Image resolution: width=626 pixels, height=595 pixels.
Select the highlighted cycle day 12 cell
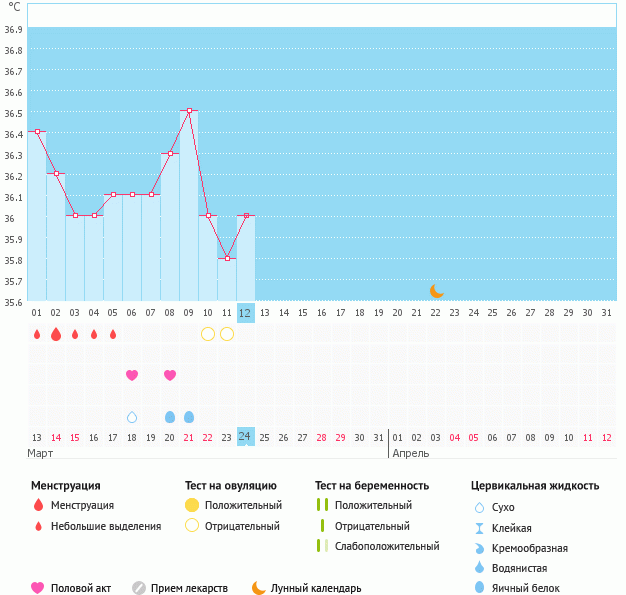(x=245, y=313)
